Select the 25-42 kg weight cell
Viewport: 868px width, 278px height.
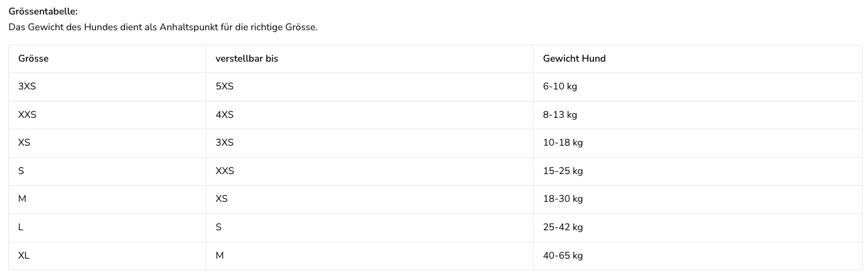[698, 227]
